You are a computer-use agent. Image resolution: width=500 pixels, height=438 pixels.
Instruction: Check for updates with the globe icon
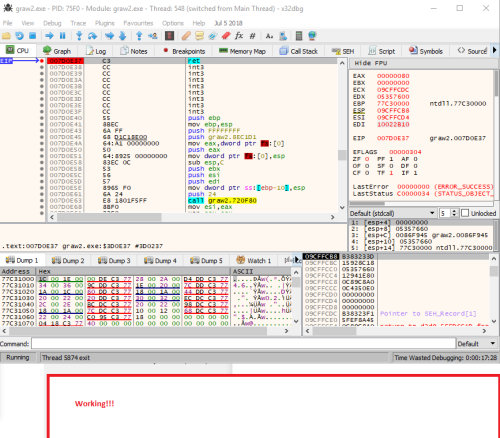[312, 36]
